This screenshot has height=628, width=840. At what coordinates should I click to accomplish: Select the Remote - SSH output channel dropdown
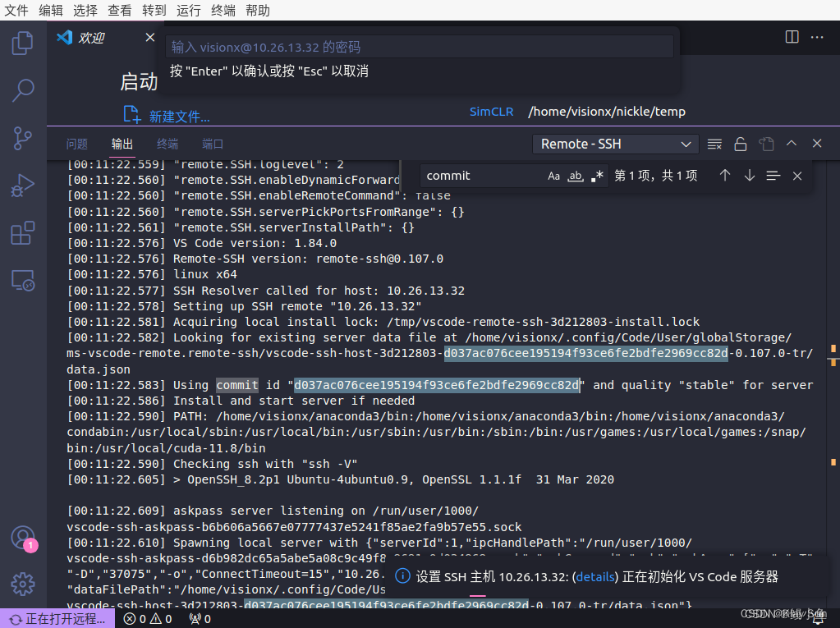(x=615, y=144)
